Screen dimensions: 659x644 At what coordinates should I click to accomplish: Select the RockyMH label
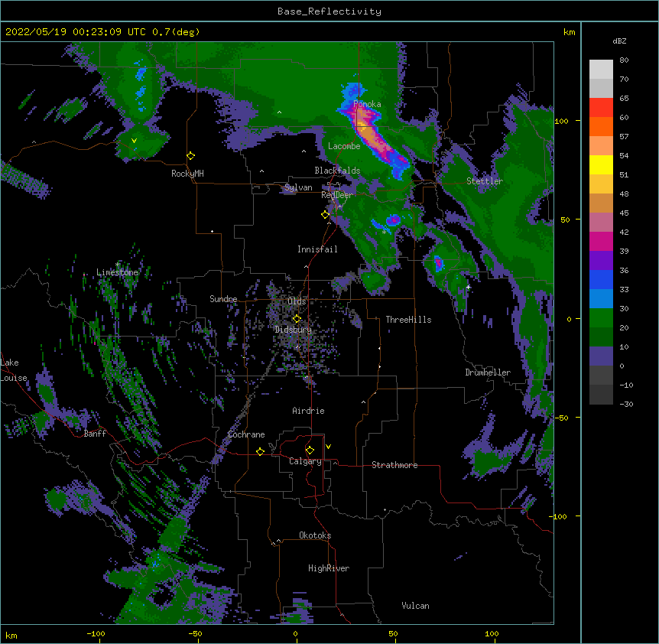[x=187, y=174]
